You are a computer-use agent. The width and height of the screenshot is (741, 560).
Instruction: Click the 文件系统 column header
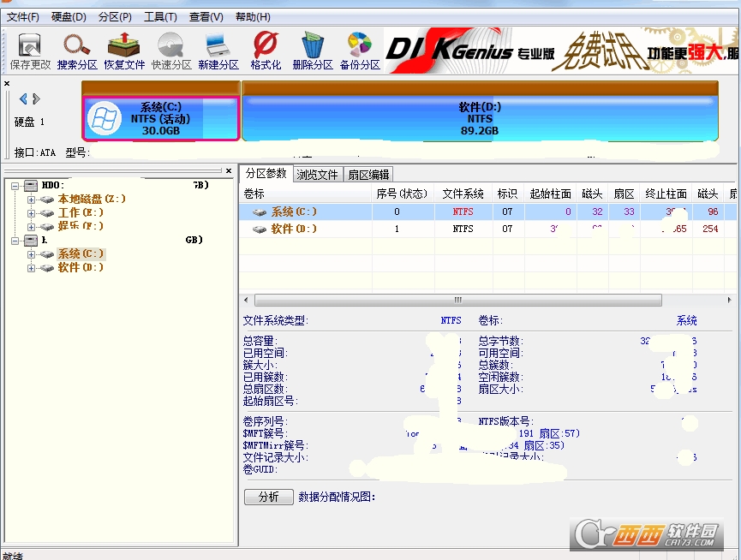[x=463, y=194]
